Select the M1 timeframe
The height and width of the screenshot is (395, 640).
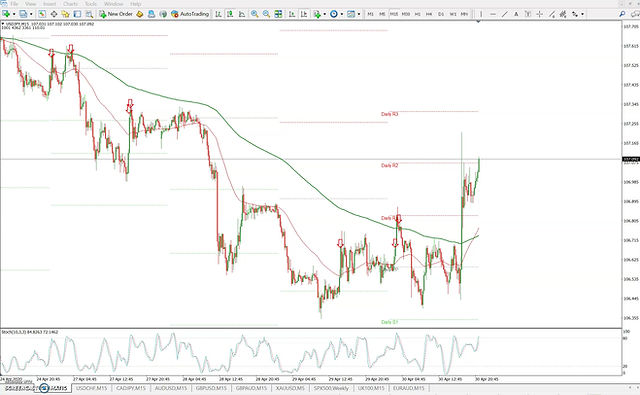pyautogui.click(x=370, y=14)
